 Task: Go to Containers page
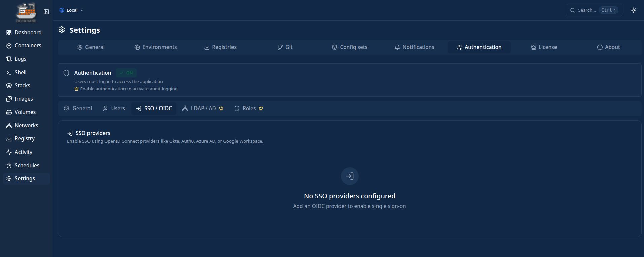tap(27, 46)
